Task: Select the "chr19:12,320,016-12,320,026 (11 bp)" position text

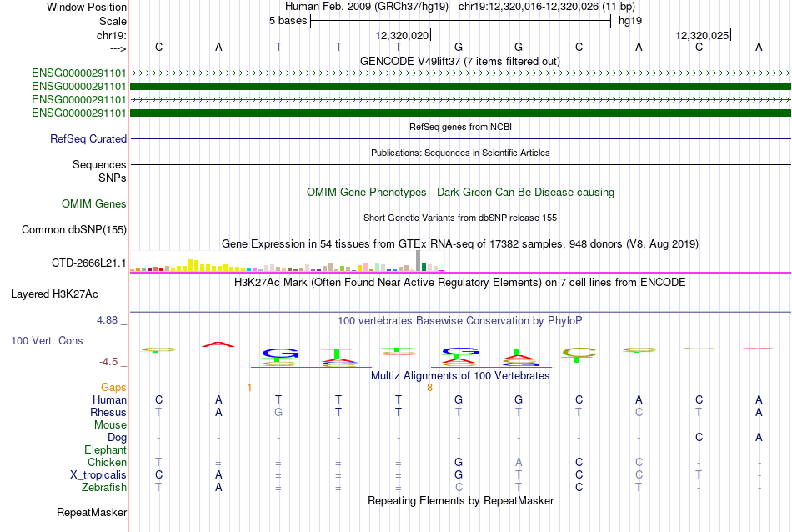Action: pyautogui.click(x=547, y=7)
